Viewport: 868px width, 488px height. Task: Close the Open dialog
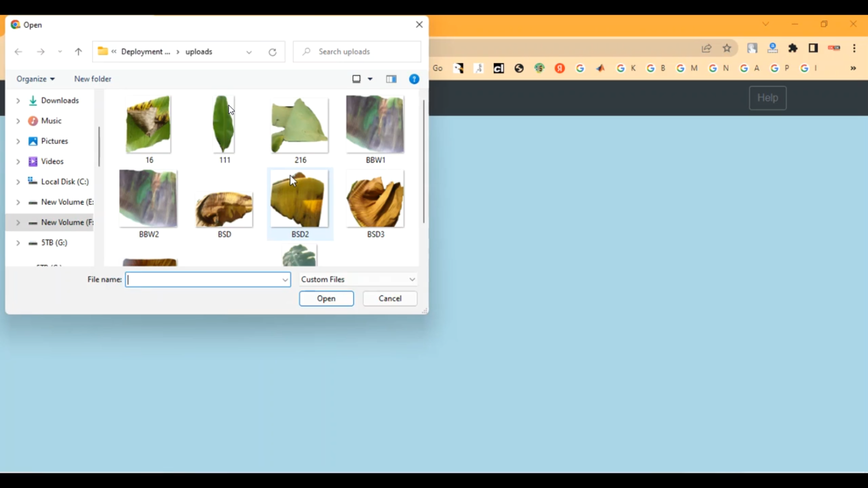[x=420, y=24]
